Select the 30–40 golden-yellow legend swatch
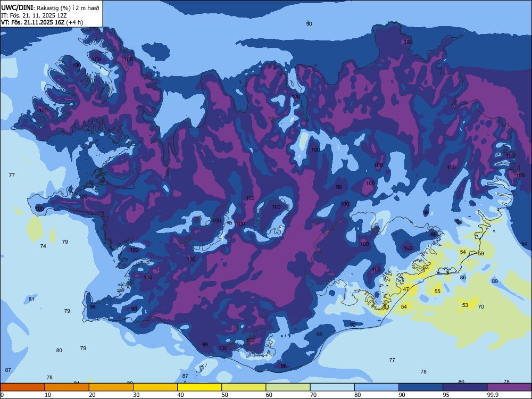The image size is (532, 399). click(155, 387)
